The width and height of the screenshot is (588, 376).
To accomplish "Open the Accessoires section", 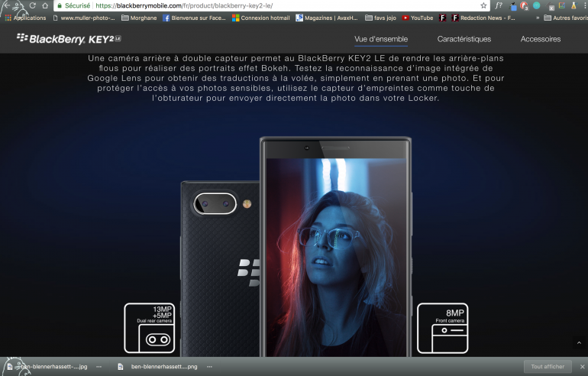I will pyautogui.click(x=540, y=39).
